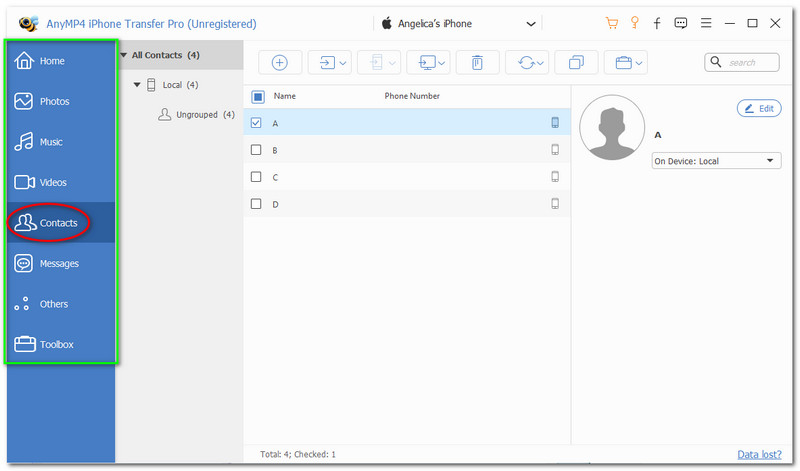Screen dimensions: 800x471
Task: Open the hamburger menu icon
Action: click(705, 23)
